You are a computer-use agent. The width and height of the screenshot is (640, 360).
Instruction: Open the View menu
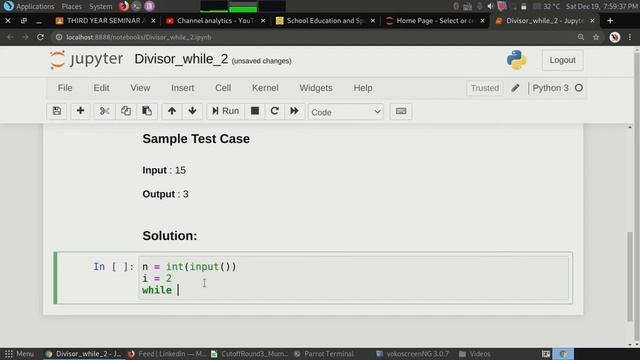pos(140,88)
